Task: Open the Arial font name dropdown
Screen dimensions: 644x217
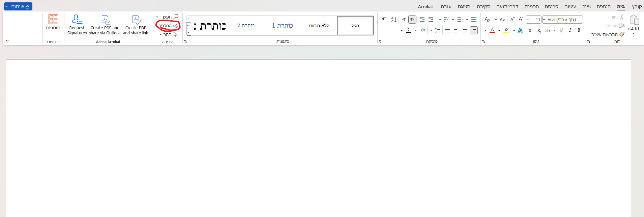Action: click(544, 20)
